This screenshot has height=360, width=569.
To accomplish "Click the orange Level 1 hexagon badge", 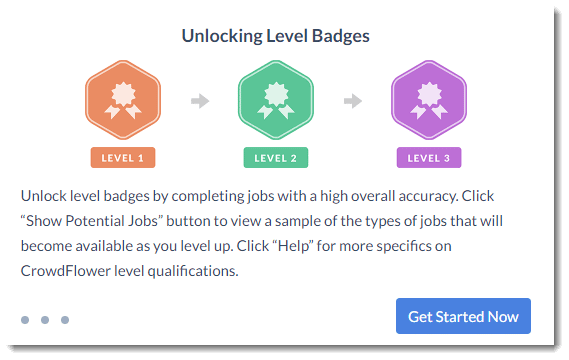I will click(x=123, y=100).
